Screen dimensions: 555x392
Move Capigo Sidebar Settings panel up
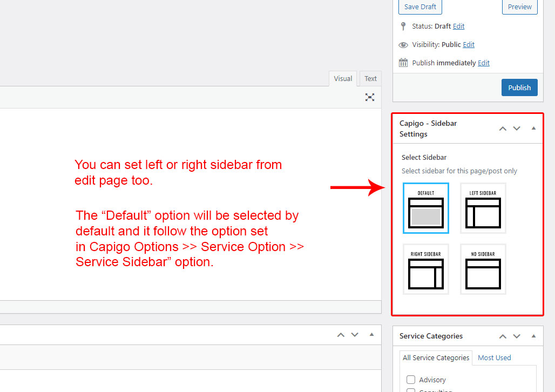point(503,129)
